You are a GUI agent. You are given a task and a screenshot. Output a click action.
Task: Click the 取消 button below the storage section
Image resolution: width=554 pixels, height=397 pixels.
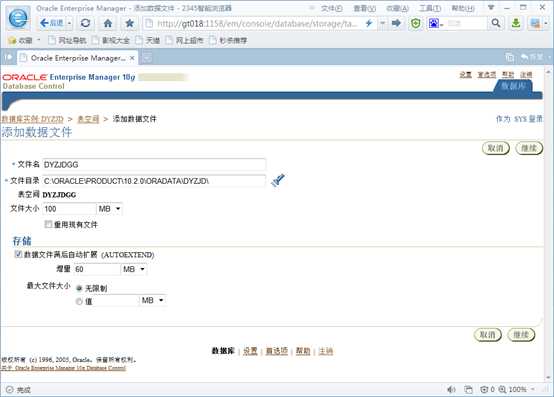pyautogui.click(x=488, y=334)
